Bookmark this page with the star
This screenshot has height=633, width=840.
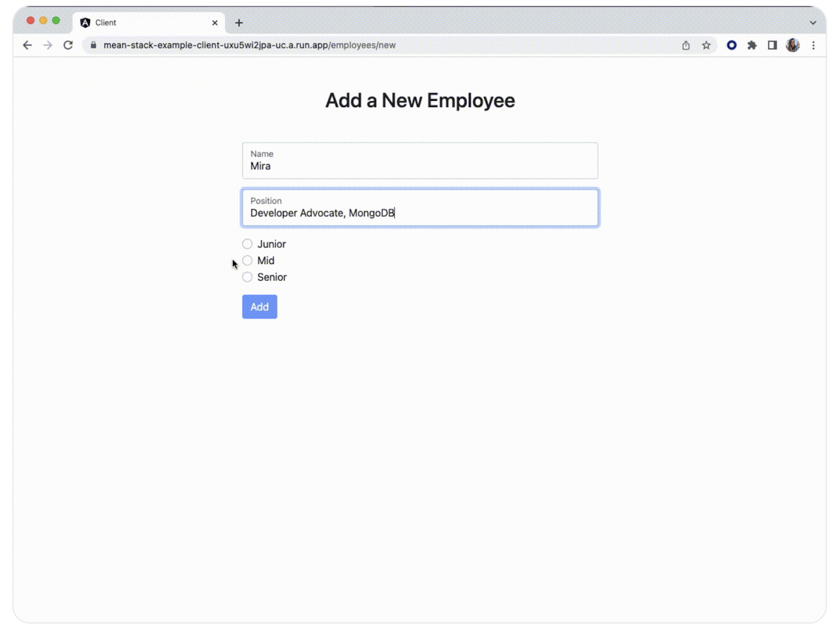tap(706, 45)
